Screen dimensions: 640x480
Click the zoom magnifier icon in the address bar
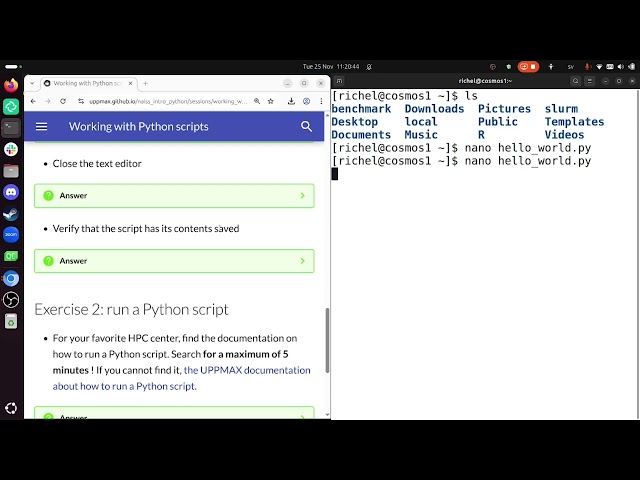(x=257, y=101)
